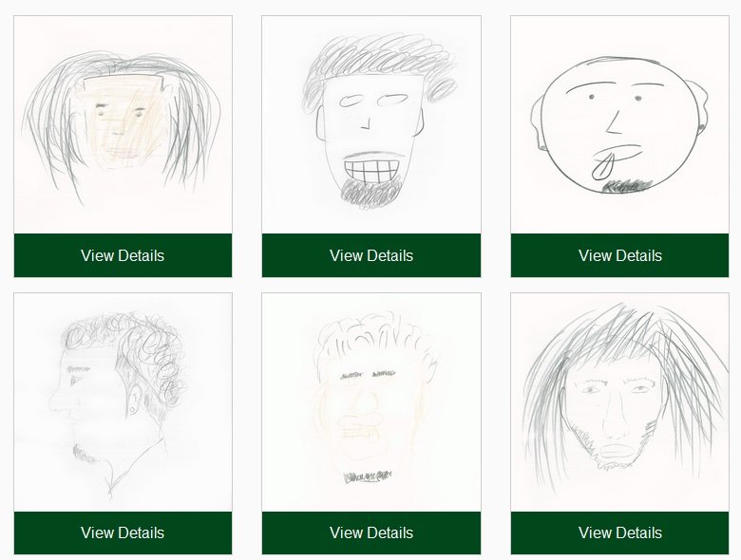
Task: Pick the portrait with dot eyes and big ears
Action: coord(619,124)
